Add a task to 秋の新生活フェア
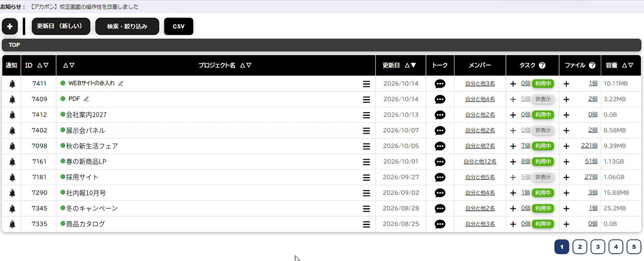Viewport: 644px width, 261px height. 513,146
